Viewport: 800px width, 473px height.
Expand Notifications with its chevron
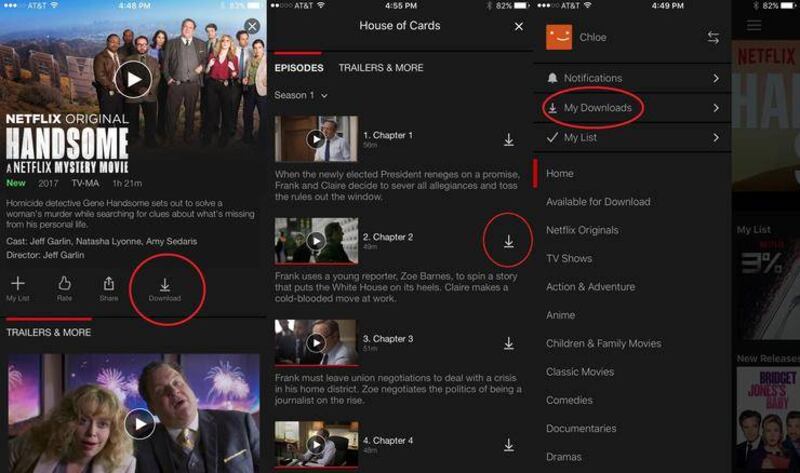coord(716,78)
